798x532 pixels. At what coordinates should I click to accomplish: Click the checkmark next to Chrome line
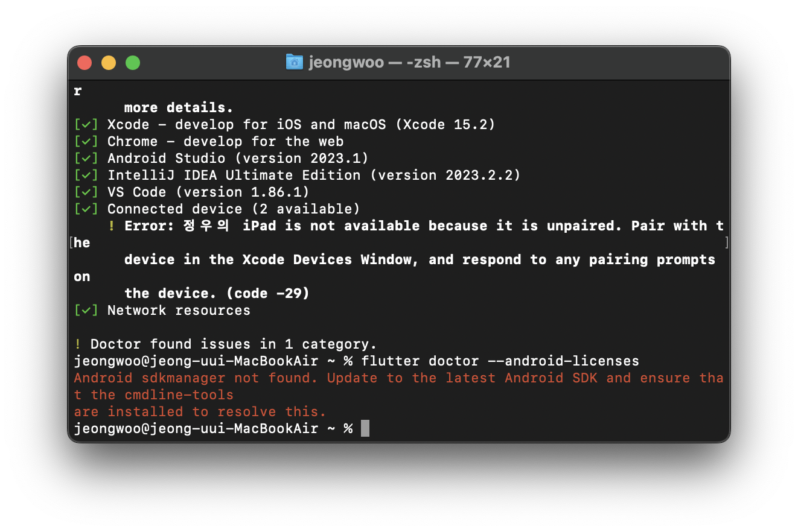[x=86, y=142]
